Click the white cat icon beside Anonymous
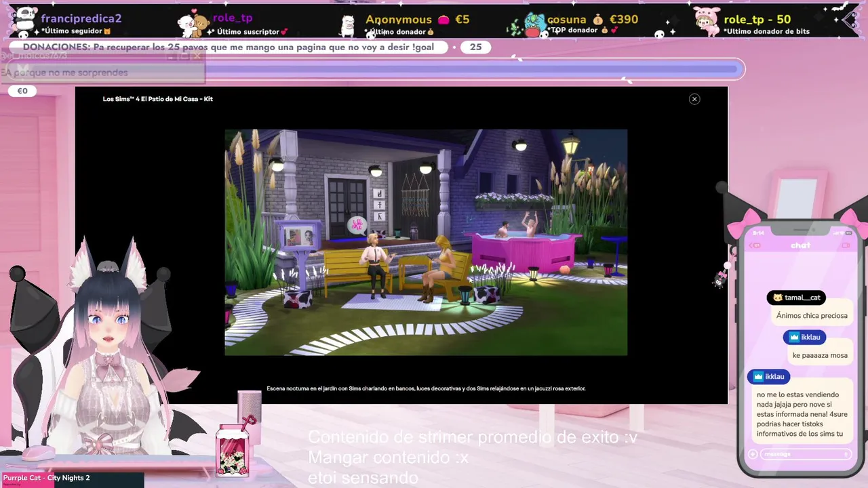 click(x=347, y=26)
